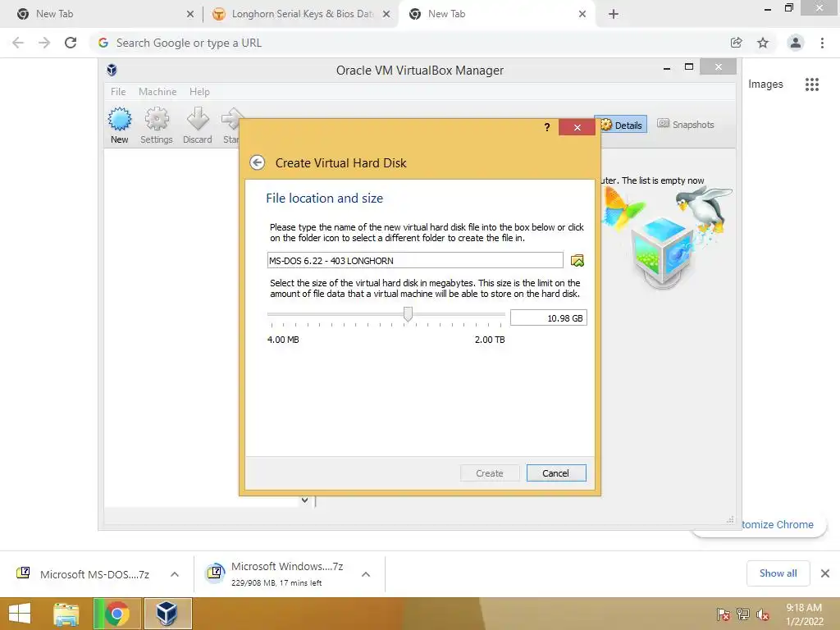Click the network tray icon
Image resolution: width=840 pixels, height=630 pixels.
743,614
